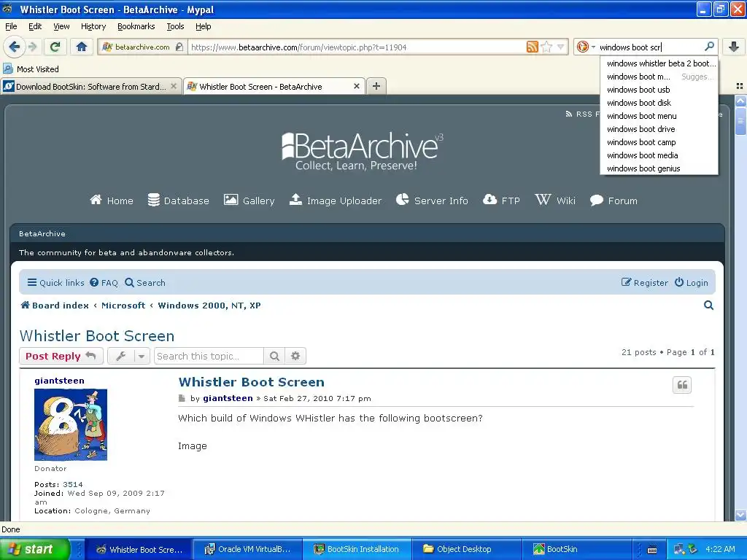Select suggestion 'windows boot genius'
This screenshot has height=560, width=747.
tap(659, 168)
